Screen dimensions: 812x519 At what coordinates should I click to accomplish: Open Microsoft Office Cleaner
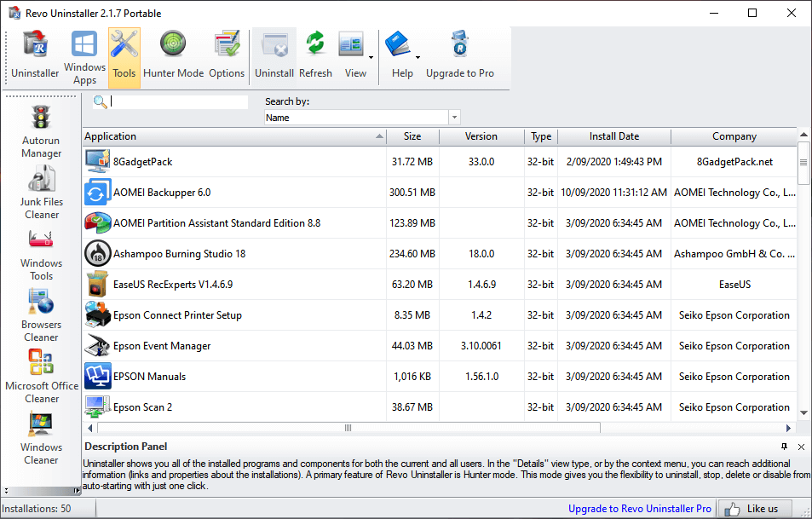click(x=42, y=376)
